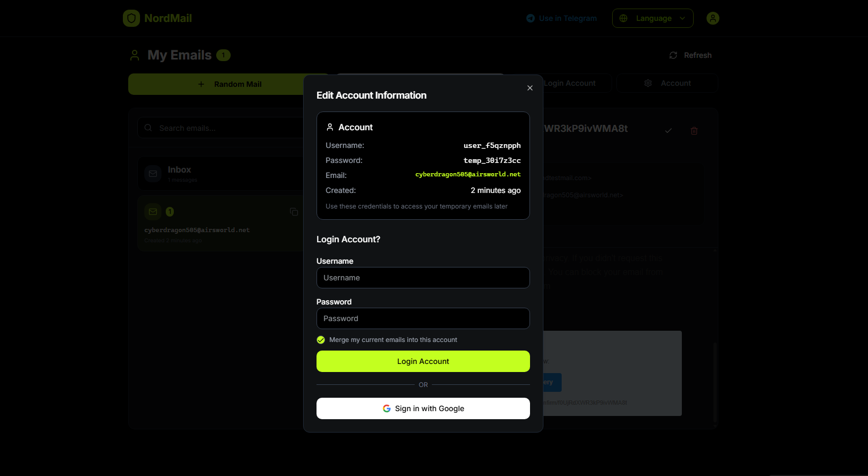Click the checkmark icon beside email subject

coord(668,130)
